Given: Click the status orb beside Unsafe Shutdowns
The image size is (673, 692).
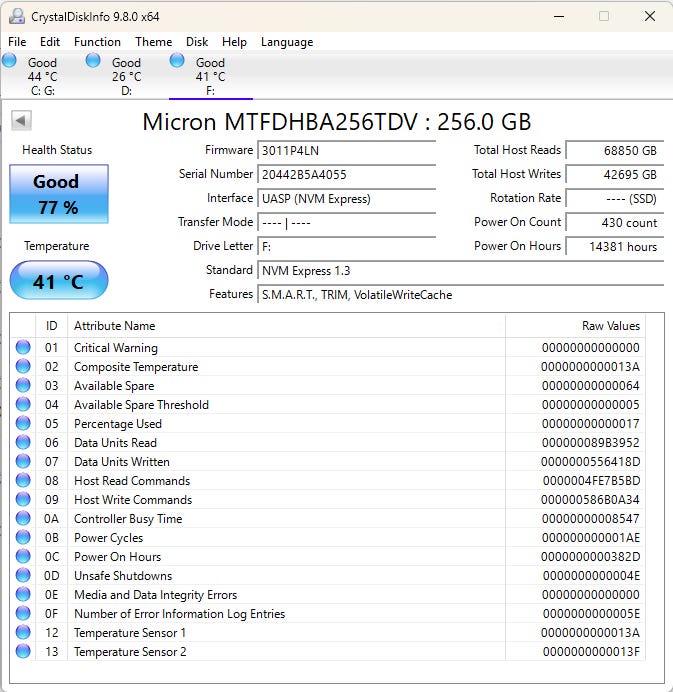Looking at the screenshot, I should 23,576.
